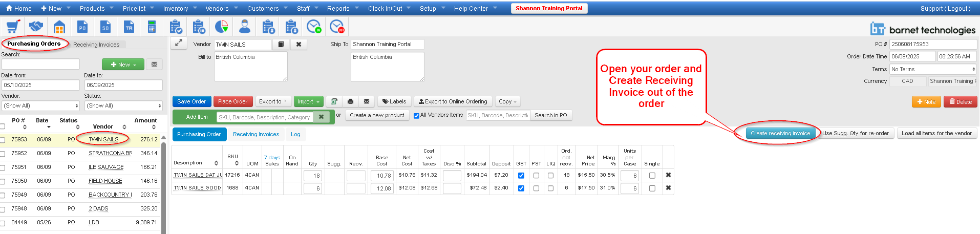Click the PO # field
This screenshot has width=980, height=234.
(933, 44)
